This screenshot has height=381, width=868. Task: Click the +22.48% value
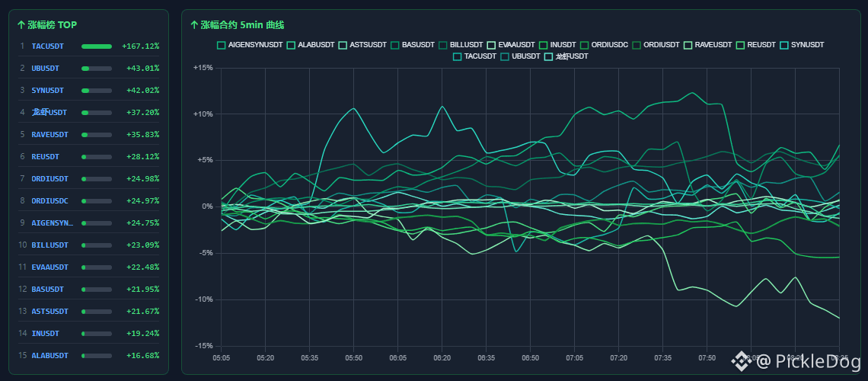143,267
